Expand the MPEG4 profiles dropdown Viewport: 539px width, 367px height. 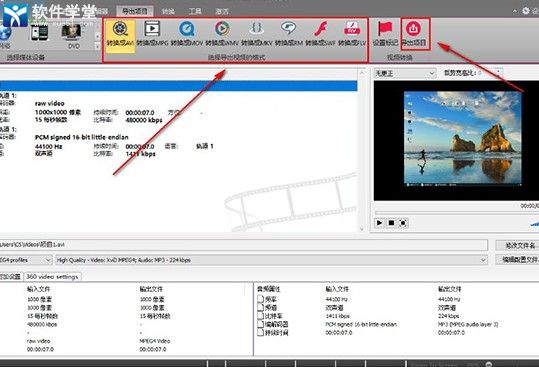[x=26, y=260]
